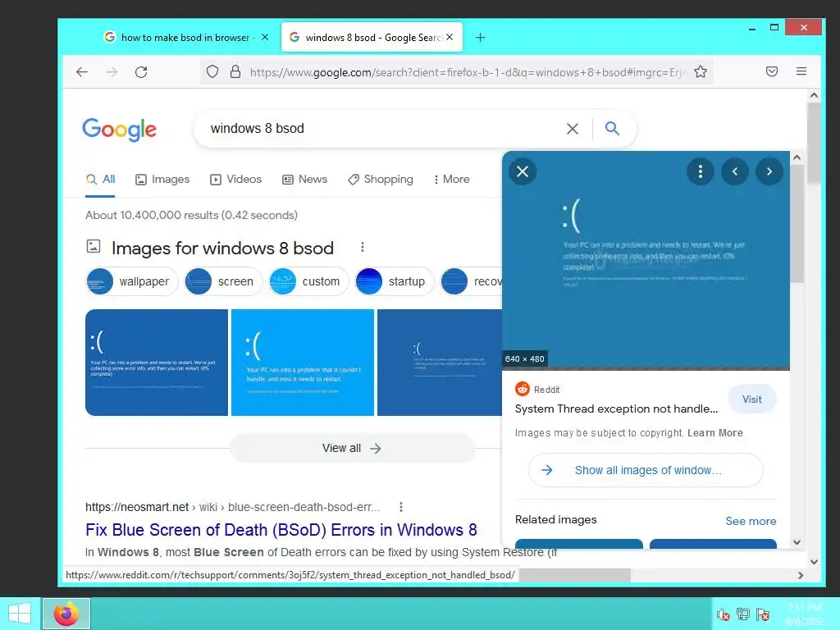Close the 'windows 8 bsod' tab
The image size is (840, 630).
(450, 37)
